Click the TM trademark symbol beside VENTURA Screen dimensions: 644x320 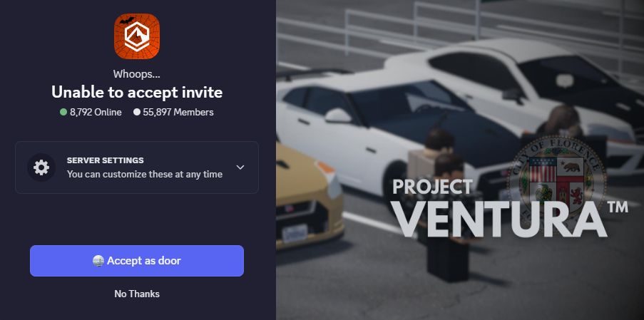pyautogui.click(x=618, y=207)
